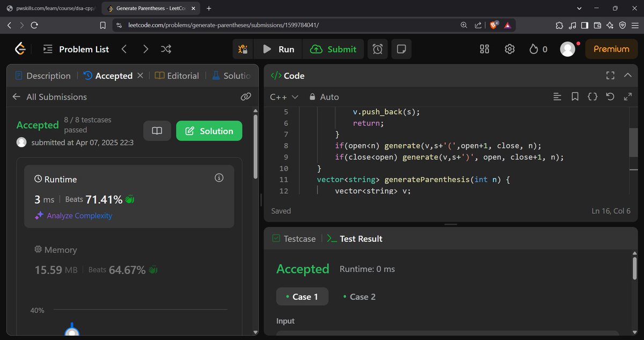Close the Generate Parentheses browser tab

click(x=193, y=8)
